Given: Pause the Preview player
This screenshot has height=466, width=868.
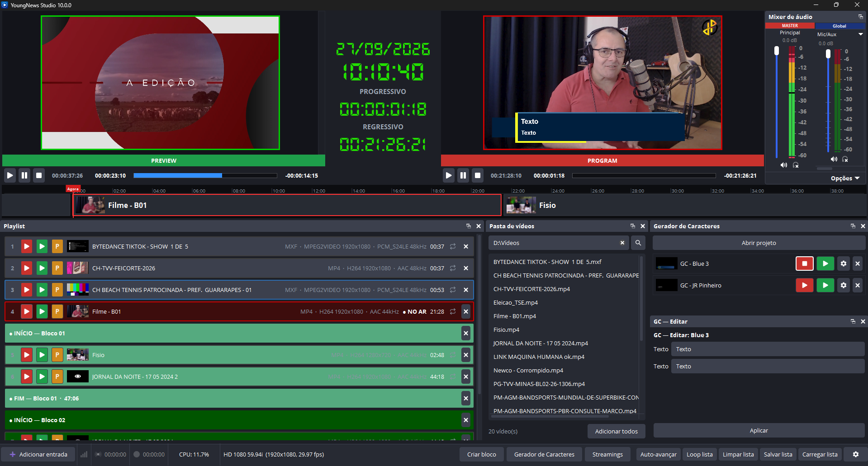Looking at the screenshot, I should click(24, 175).
